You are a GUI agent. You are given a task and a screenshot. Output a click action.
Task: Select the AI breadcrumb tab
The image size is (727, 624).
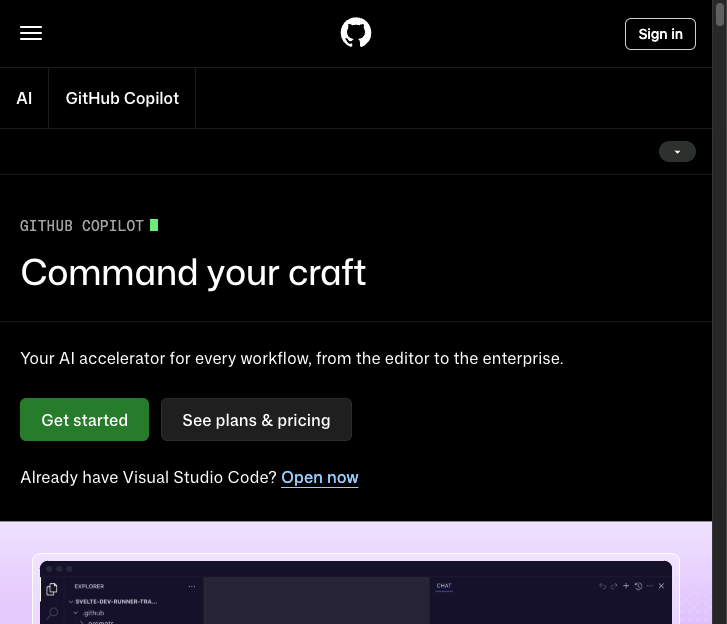[x=24, y=98]
